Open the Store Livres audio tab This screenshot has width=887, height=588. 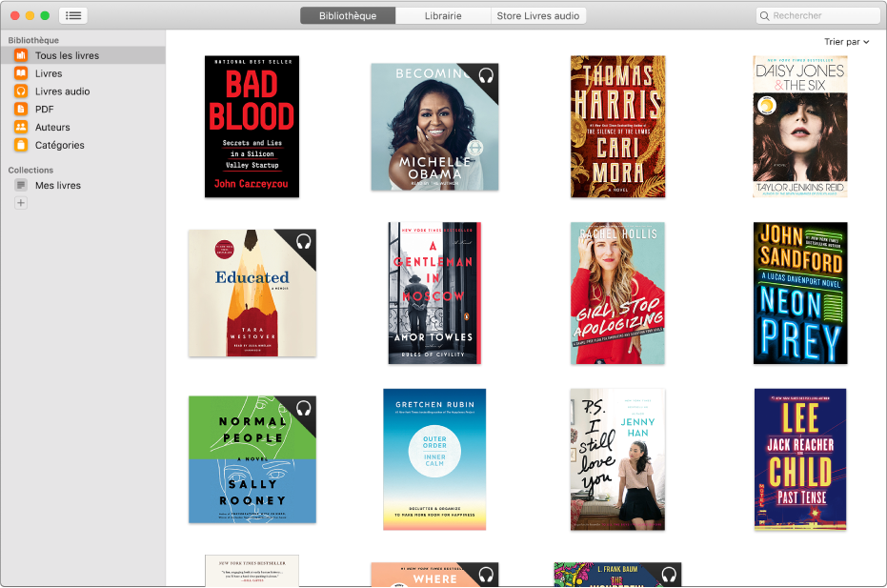click(538, 16)
